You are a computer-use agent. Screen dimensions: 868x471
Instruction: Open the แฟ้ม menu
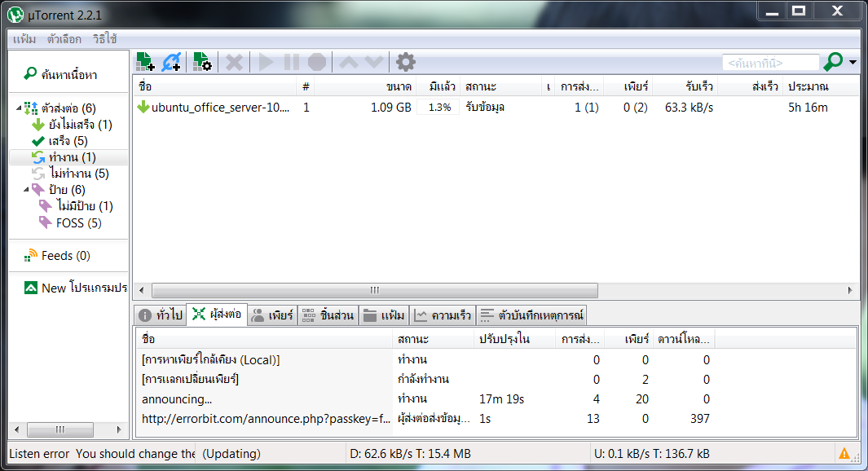pos(24,39)
